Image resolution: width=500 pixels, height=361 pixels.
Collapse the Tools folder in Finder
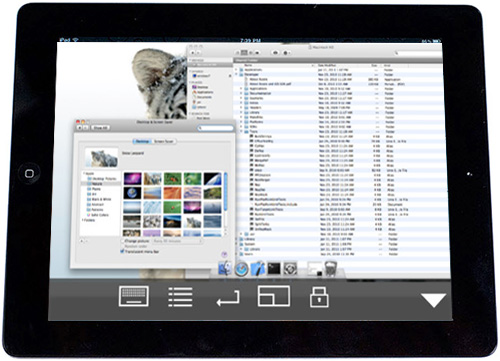click(x=242, y=132)
